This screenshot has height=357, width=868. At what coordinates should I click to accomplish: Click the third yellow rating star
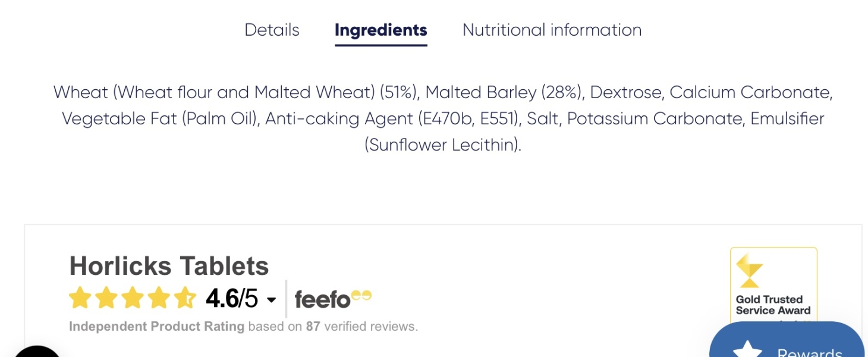[x=133, y=298]
